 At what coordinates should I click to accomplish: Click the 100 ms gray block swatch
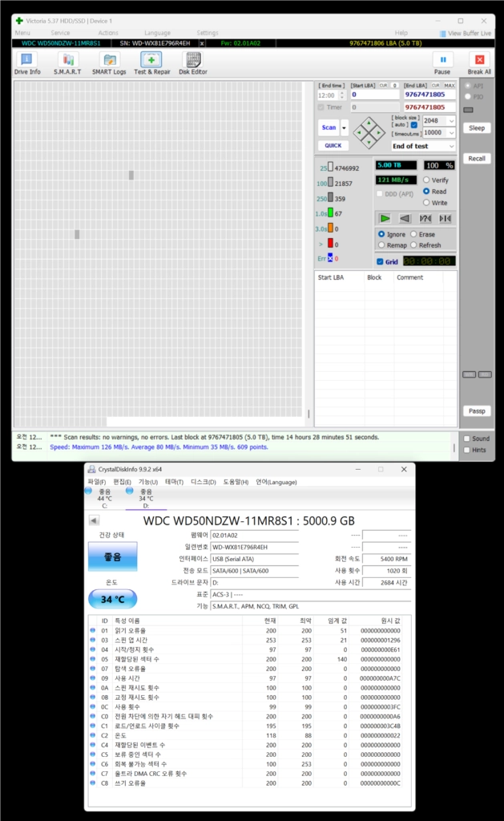pyautogui.click(x=330, y=182)
